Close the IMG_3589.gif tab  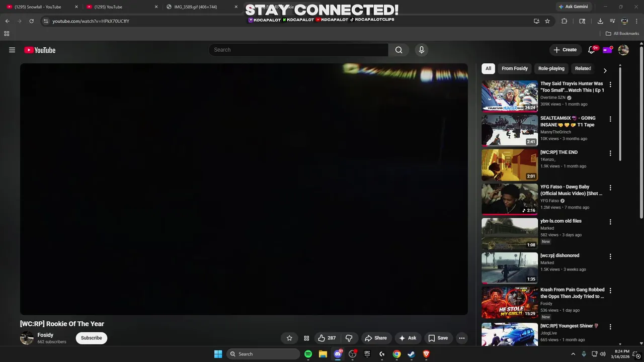coord(236,7)
